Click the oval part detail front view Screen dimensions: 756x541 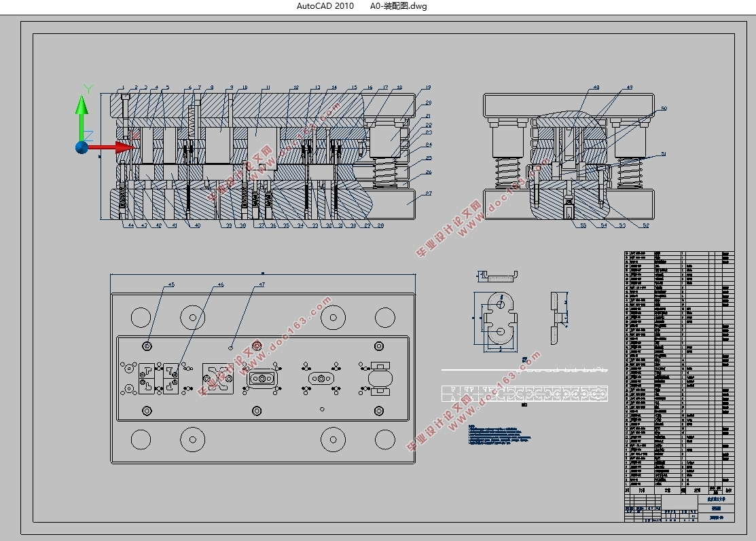click(501, 318)
